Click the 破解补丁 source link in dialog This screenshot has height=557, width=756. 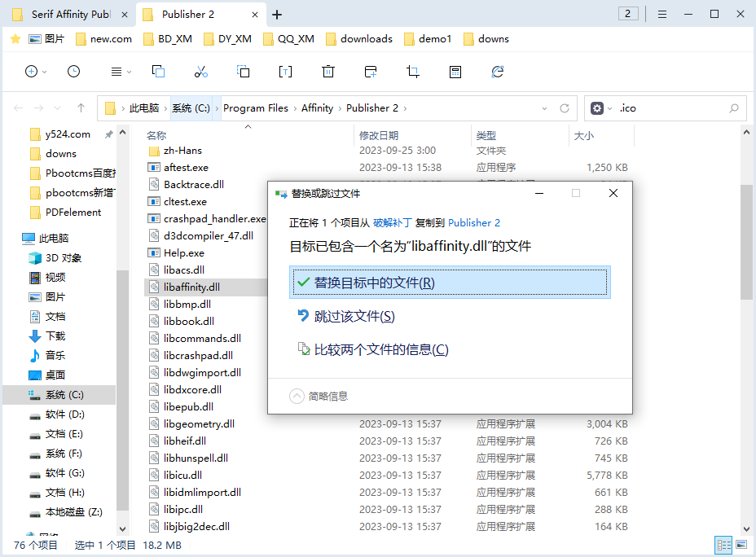click(x=393, y=222)
